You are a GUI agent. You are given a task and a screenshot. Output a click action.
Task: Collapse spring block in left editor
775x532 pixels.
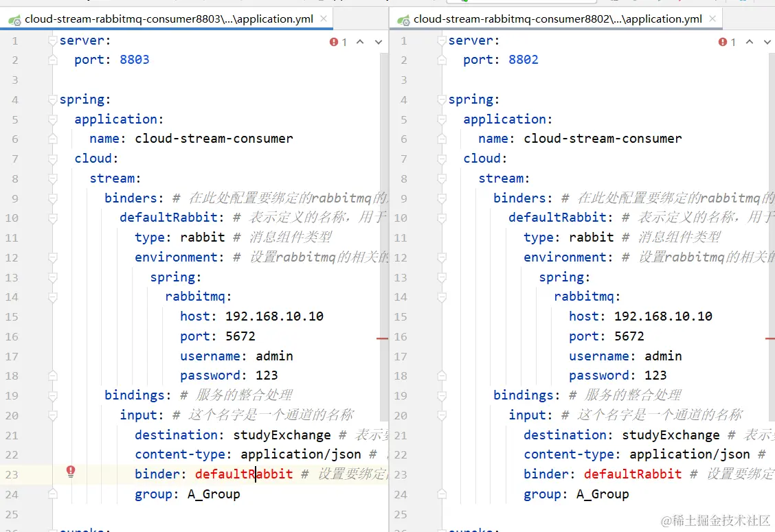(53, 100)
